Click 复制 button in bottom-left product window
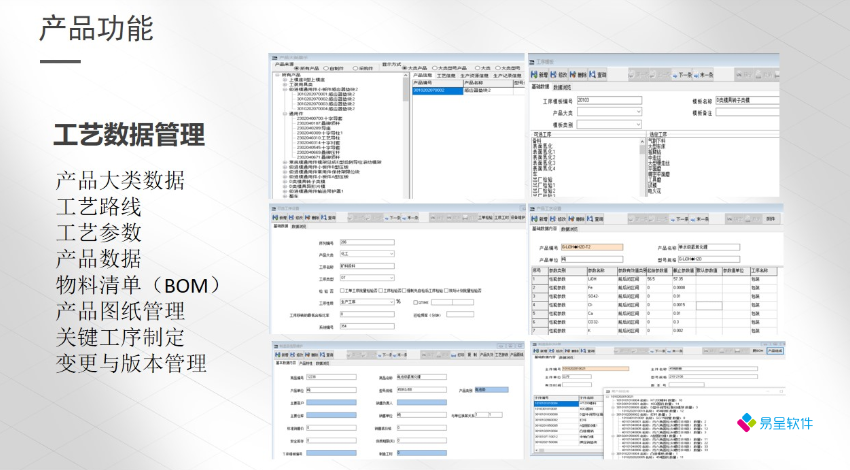This screenshot has height=470, width=850. point(473,355)
